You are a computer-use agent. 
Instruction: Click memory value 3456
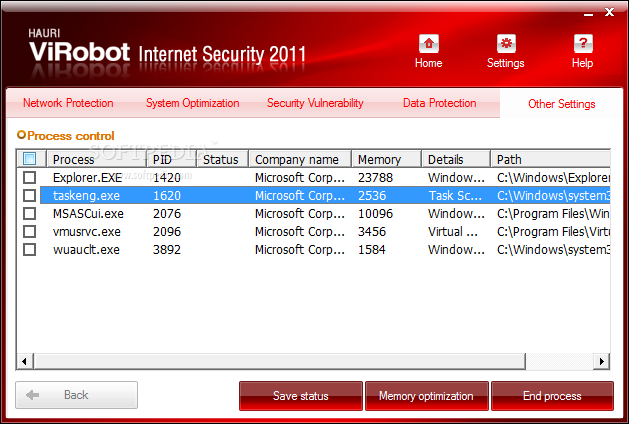[372, 231]
